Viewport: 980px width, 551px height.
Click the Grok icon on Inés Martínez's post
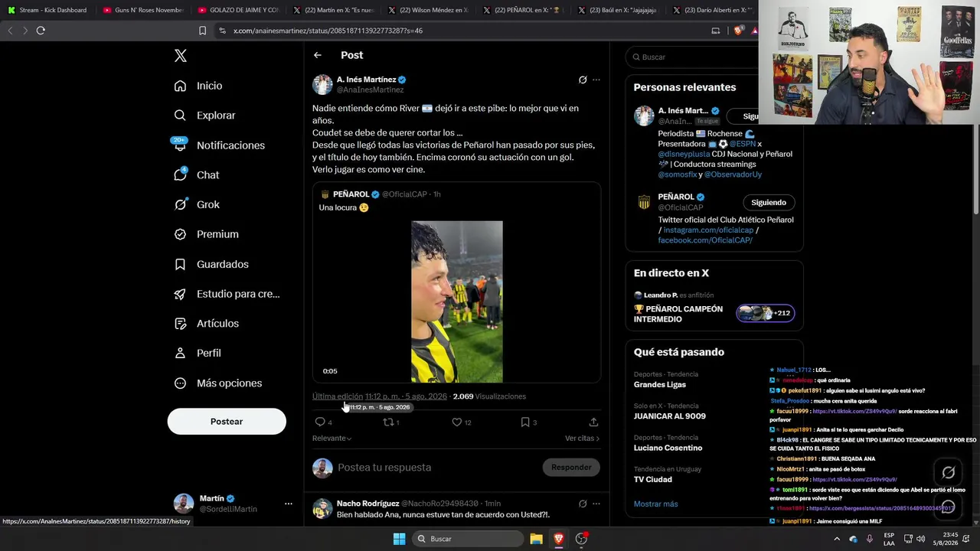(583, 80)
